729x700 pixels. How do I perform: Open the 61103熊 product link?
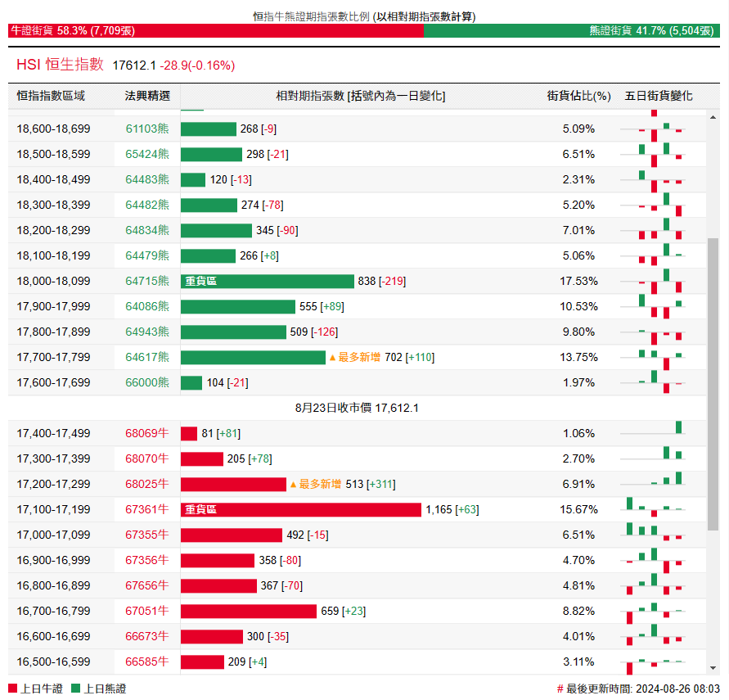(x=147, y=129)
